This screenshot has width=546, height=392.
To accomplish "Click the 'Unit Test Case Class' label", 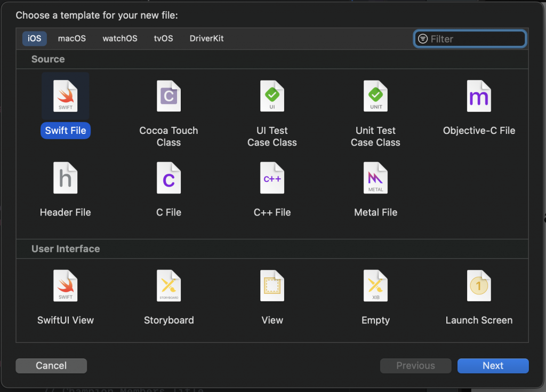I will point(376,136).
